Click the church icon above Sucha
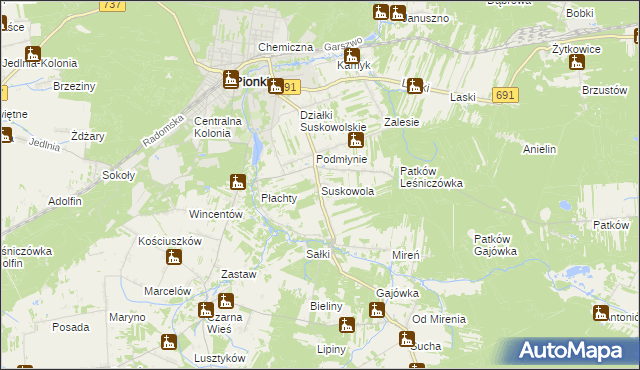This screenshot has width=640, height=370. [407, 339]
